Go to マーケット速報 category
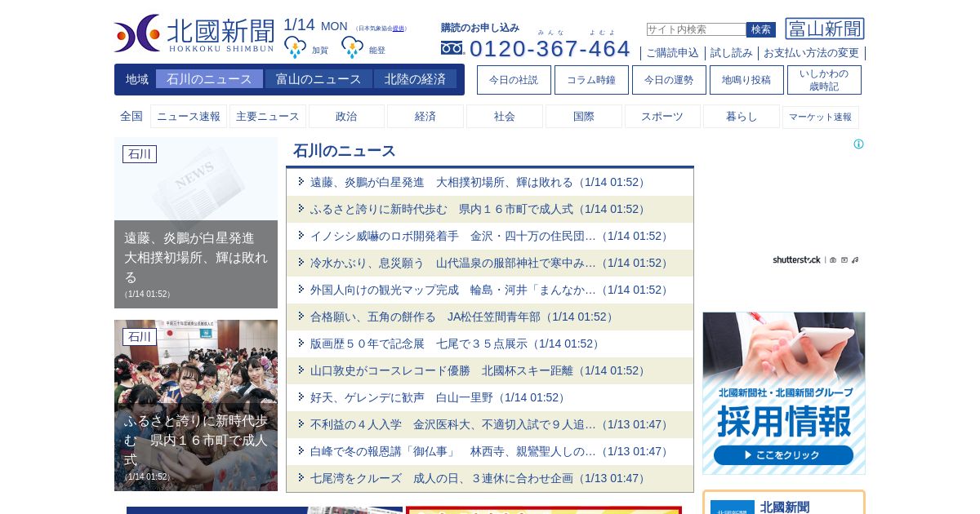Image resolution: width=980 pixels, height=514 pixels. (821, 117)
